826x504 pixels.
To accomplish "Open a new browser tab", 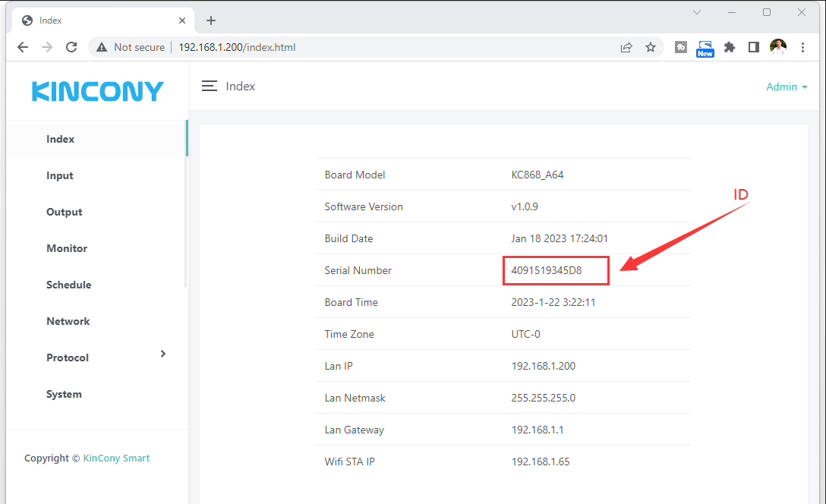I will (211, 20).
